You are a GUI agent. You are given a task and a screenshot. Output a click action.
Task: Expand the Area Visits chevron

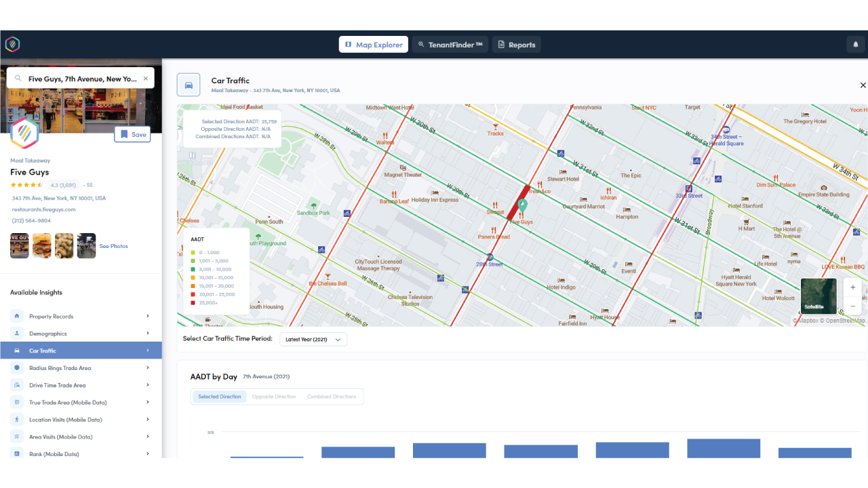(148, 437)
